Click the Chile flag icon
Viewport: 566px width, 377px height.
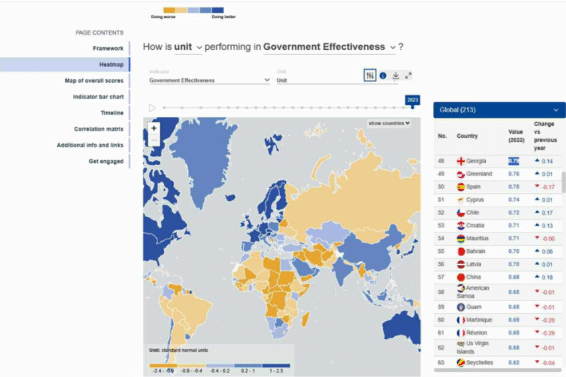click(x=461, y=213)
